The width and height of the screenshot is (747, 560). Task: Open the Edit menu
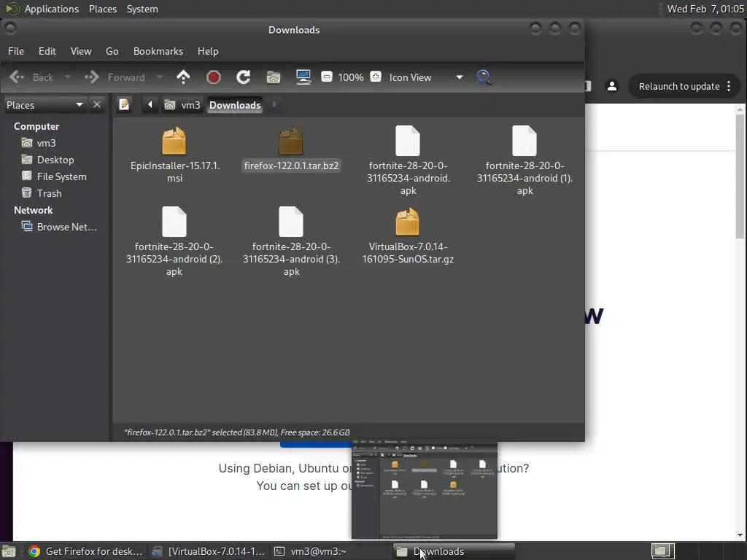click(x=47, y=52)
